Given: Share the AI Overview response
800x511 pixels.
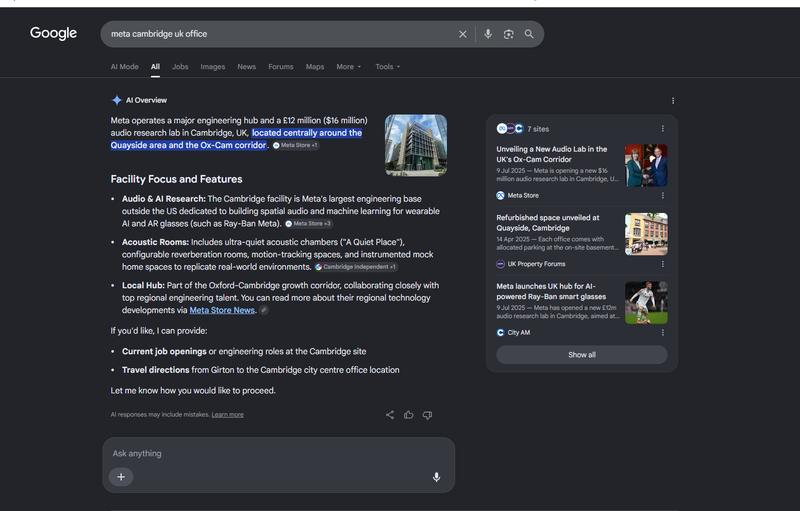Looking at the screenshot, I should pos(390,415).
